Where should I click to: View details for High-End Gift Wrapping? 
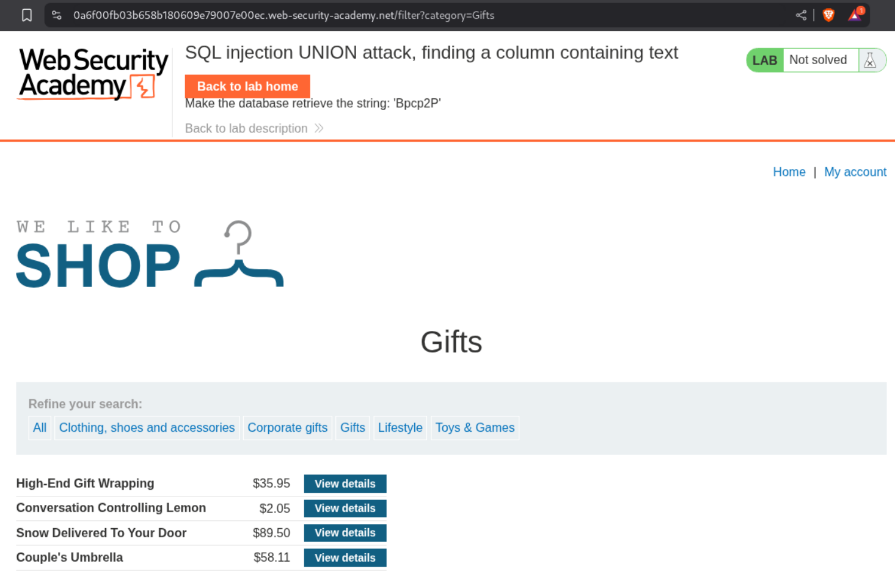tap(345, 484)
